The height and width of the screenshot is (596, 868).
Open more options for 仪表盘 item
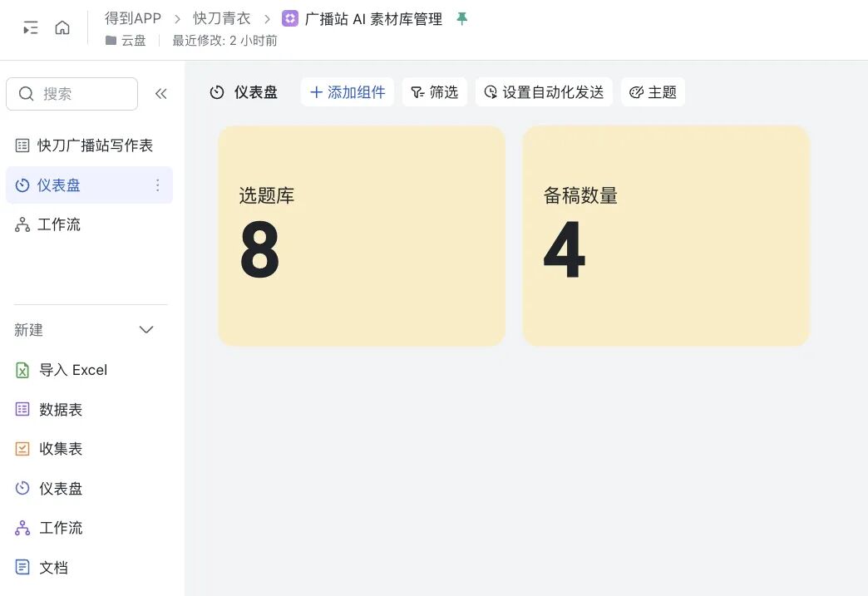pyautogui.click(x=158, y=185)
